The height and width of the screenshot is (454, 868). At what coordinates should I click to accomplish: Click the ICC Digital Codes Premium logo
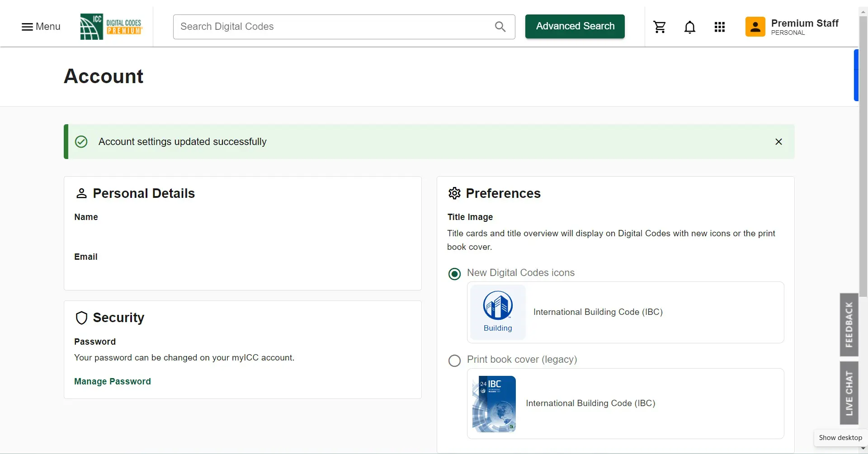[x=111, y=27]
